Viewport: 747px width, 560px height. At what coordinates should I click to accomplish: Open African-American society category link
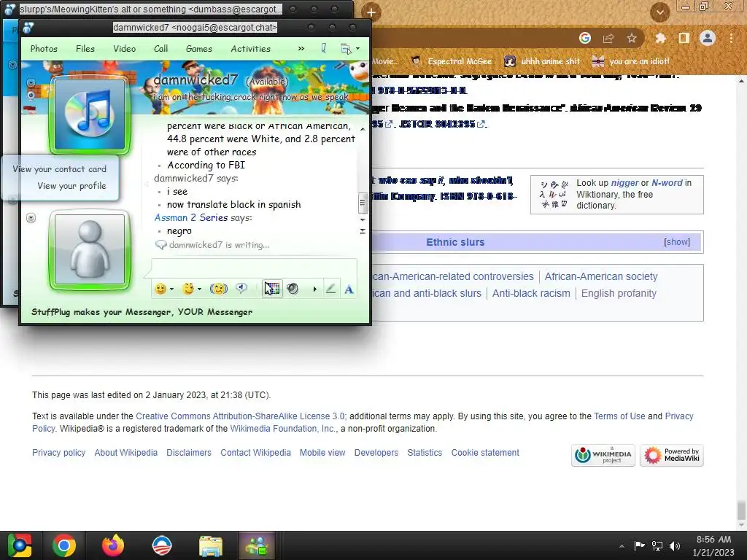click(601, 276)
